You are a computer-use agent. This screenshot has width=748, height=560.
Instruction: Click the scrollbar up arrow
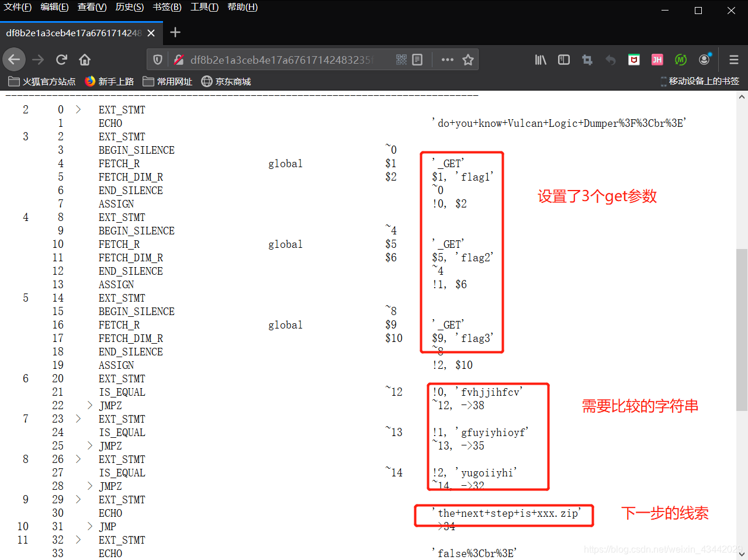coord(742,97)
